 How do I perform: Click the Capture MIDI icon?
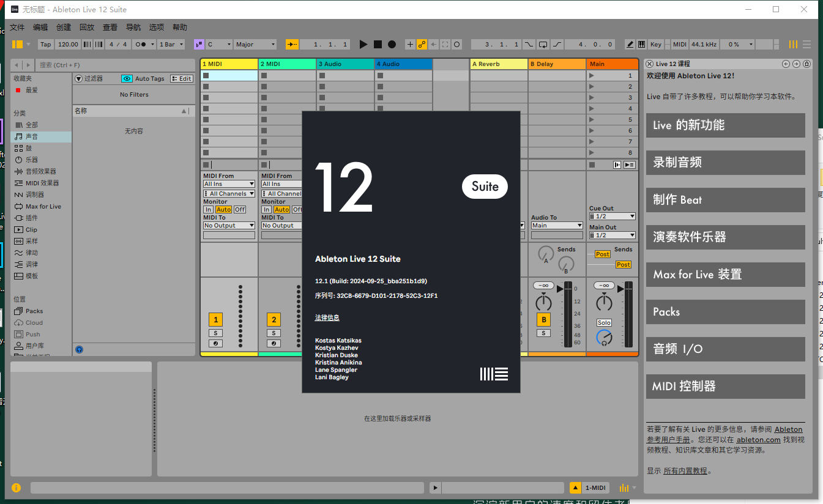pyautogui.click(x=445, y=44)
